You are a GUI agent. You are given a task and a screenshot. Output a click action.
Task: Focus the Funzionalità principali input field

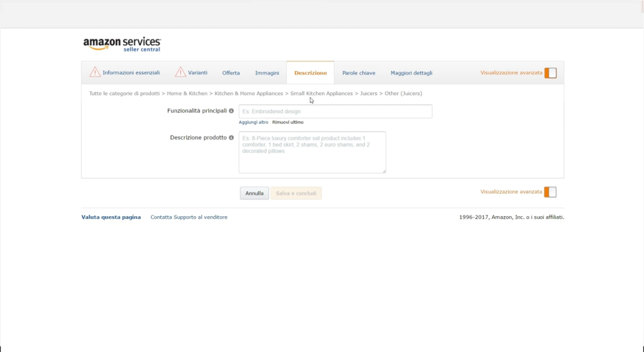tap(335, 111)
